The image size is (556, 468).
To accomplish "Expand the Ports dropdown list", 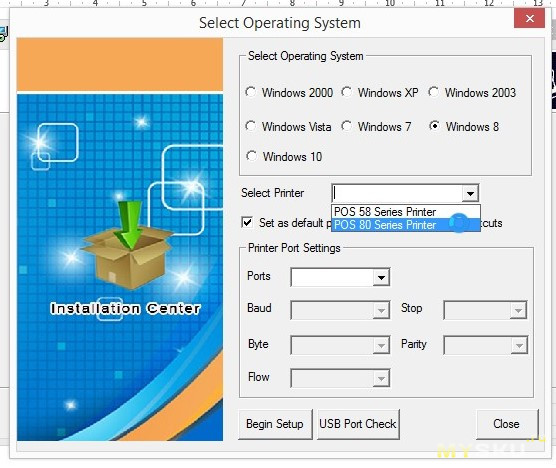I will tap(381, 277).
